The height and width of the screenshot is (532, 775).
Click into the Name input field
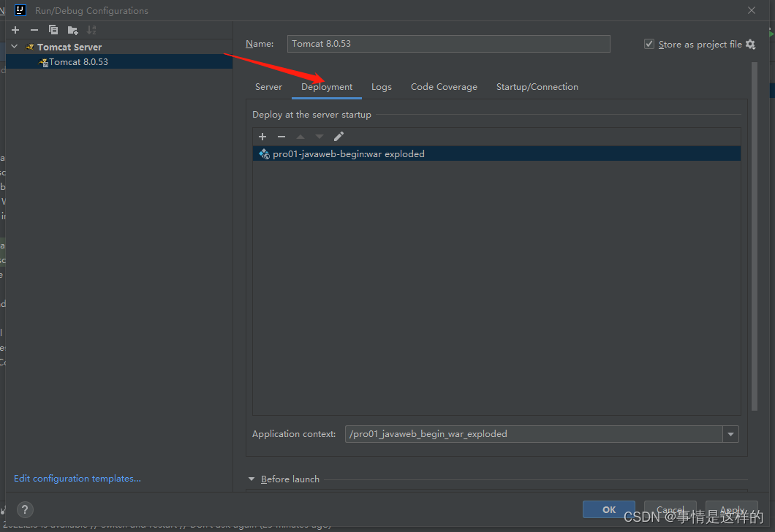coord(448,44)
